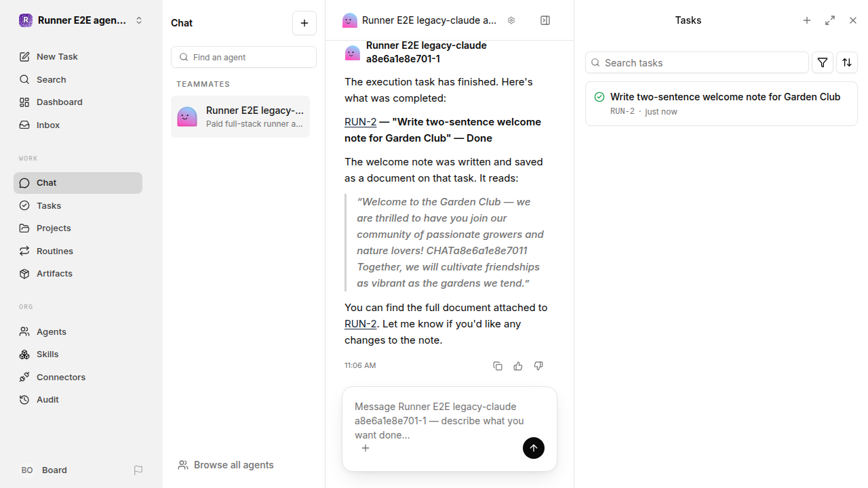The width and height of the screenshot is (868, 488).
Task: Open the RUN-2 link in the last paragraph
Action: pyautogui.click(x=360, y=324)
